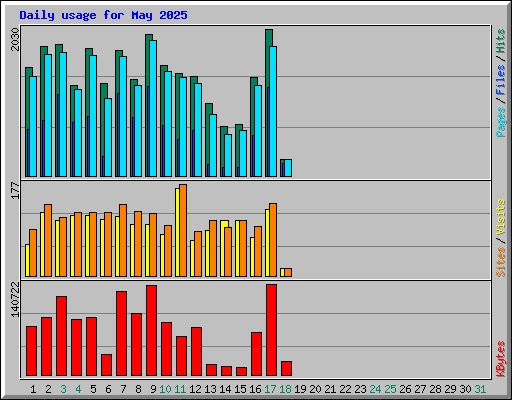The height and width of the screenshot is (400, 512).
Task: Click the "Daily usage for May 2025" title
Action: (103, 15)
